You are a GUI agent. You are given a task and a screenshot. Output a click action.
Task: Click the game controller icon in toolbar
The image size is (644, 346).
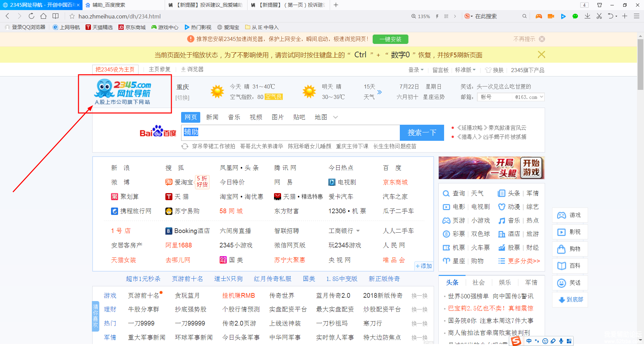[539, 16]
